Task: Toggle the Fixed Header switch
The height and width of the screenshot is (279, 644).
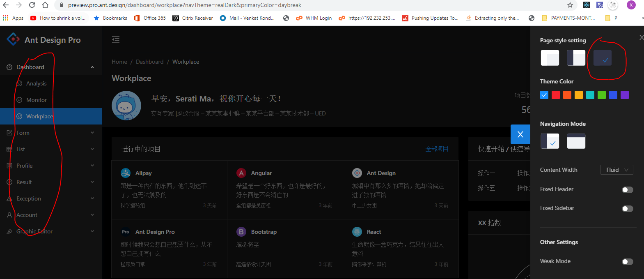Action: (628, 189)
